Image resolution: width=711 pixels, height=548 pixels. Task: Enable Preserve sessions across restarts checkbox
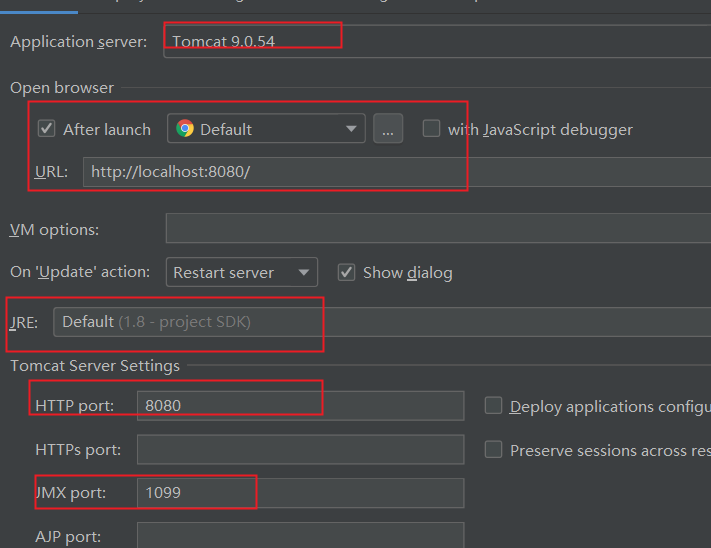pyautogui.click(x=493, y=450)
